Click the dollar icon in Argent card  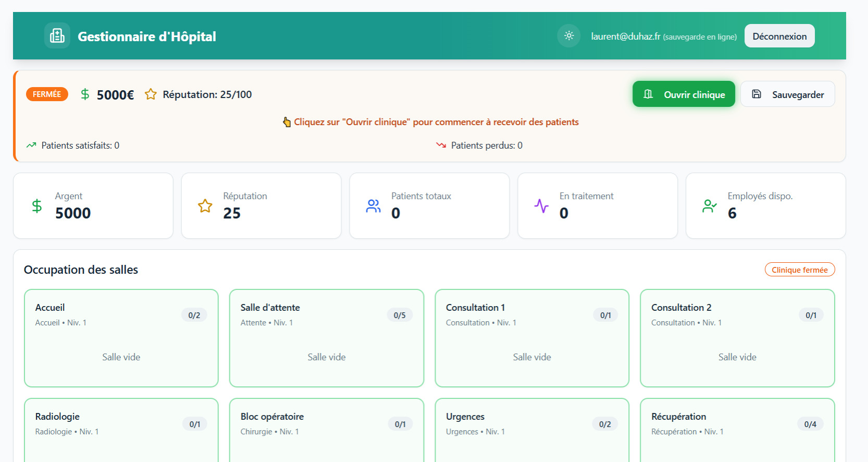tap(37, 206)
